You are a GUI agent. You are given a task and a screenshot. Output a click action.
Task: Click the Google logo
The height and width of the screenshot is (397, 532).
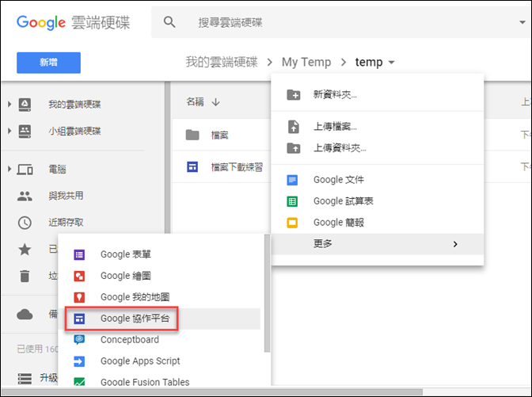pos(41,22)
